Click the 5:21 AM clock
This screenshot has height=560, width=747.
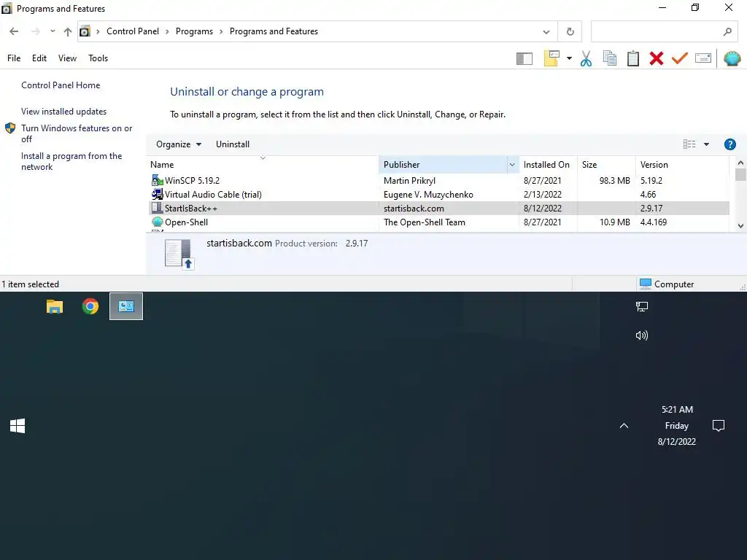point(677,410)
